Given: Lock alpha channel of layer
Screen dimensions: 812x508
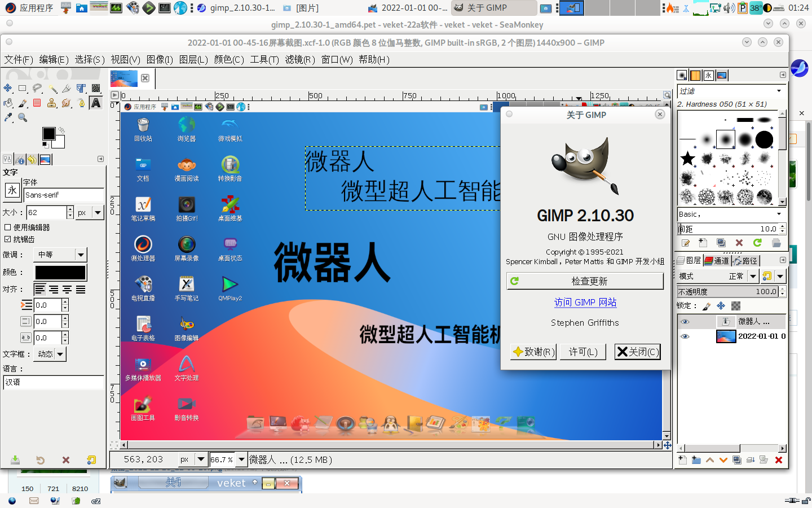Looking at the screenshot, I should click(736, 306).
